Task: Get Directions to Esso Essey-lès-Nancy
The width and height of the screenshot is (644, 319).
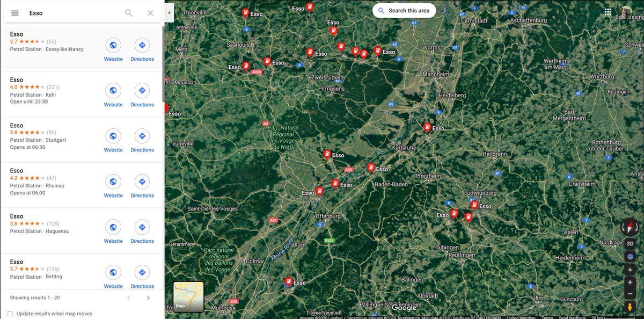Action: pyautogui.click(x=142, y=49)
